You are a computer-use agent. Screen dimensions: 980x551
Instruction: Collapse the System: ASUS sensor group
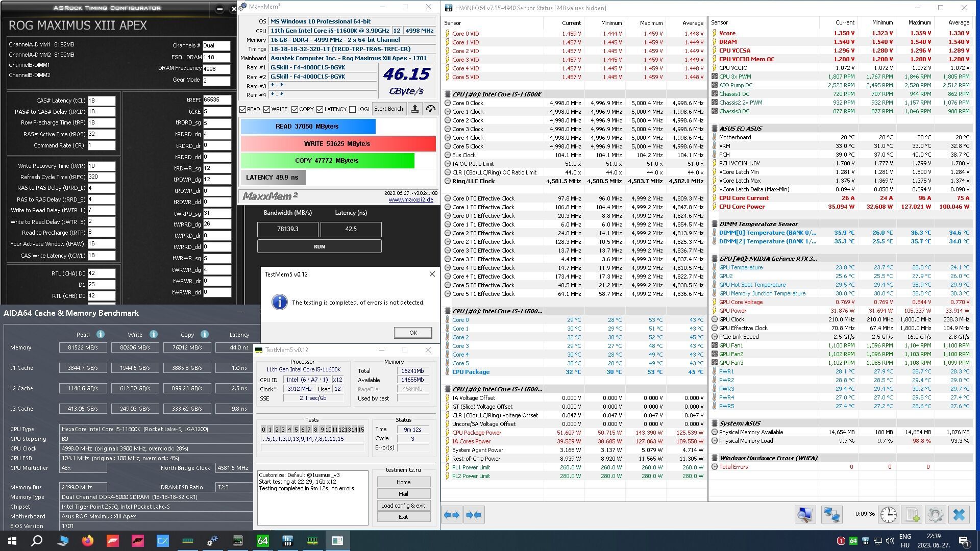coord(715,423)
